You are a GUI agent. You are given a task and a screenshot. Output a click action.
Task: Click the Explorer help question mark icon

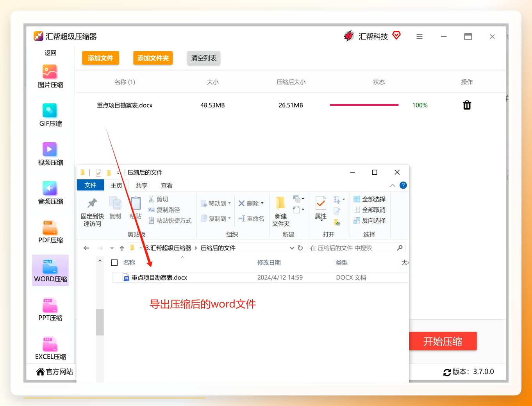(x=403, y=185)
